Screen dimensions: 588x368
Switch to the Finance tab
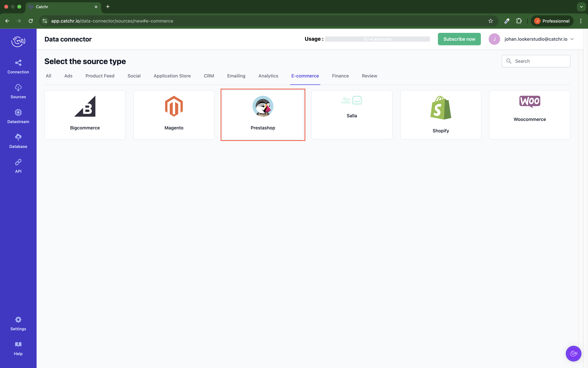point(340,76)
